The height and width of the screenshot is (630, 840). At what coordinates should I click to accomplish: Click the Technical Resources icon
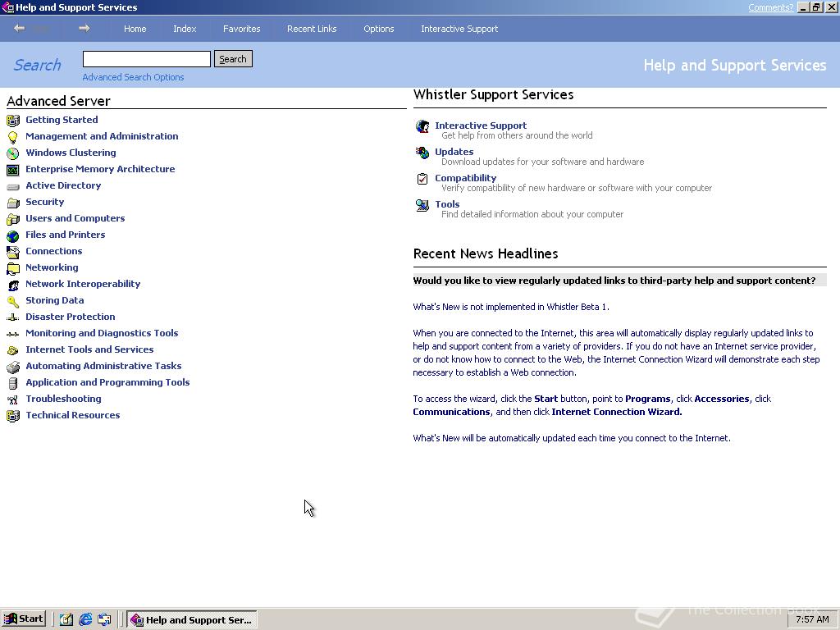pos(13,416)
